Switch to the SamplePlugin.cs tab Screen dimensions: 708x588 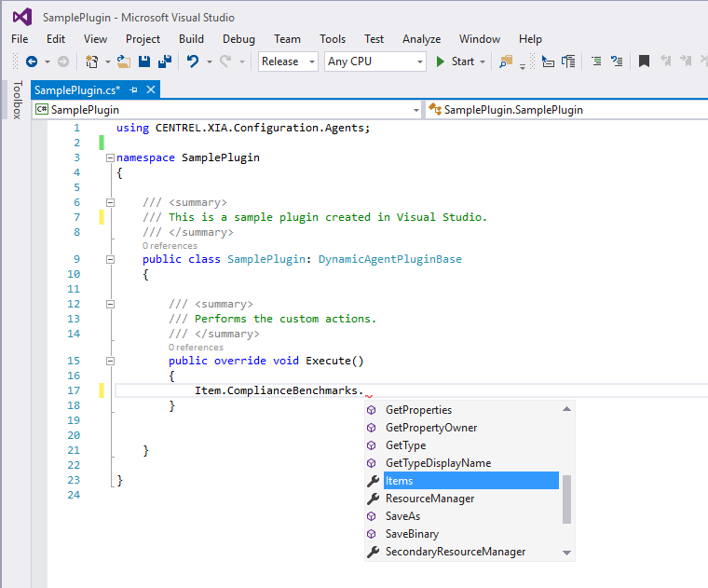point(77,90)
